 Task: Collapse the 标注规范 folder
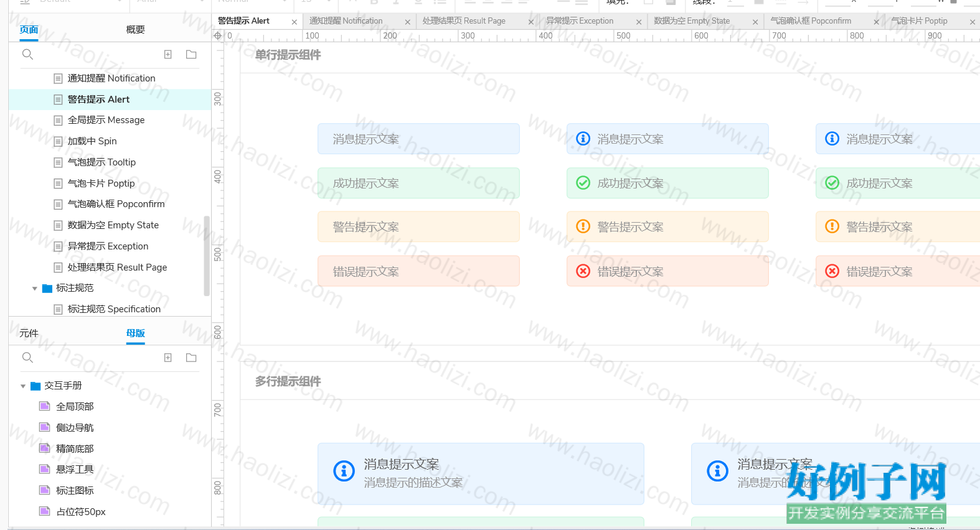[35, 289]
